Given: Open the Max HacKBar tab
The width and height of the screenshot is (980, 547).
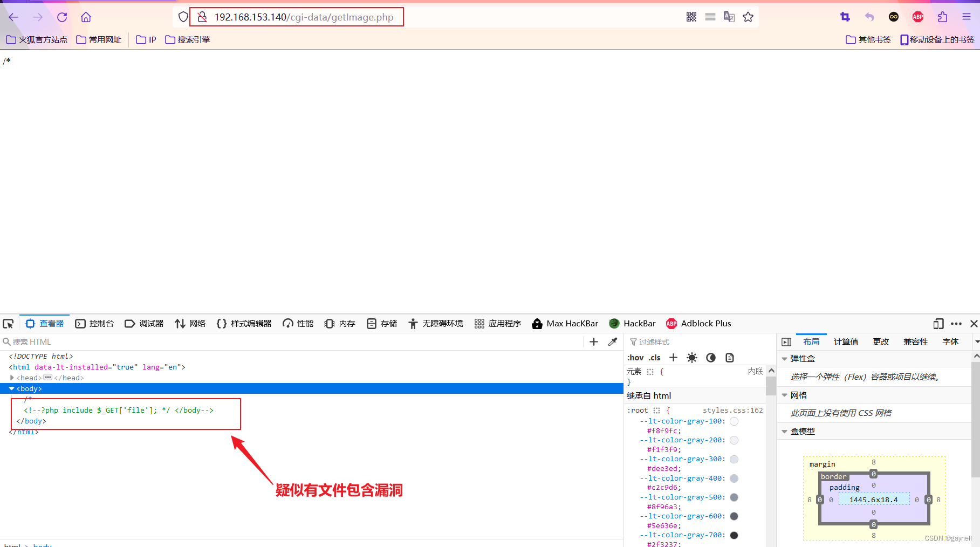Looking at the screenshot, I should 565,324.
